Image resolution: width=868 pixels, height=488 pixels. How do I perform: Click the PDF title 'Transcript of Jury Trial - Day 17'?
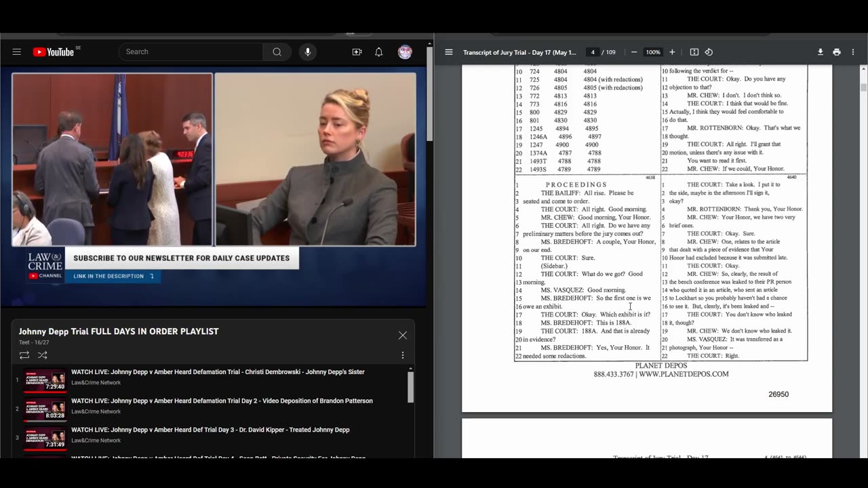(519, 52)
